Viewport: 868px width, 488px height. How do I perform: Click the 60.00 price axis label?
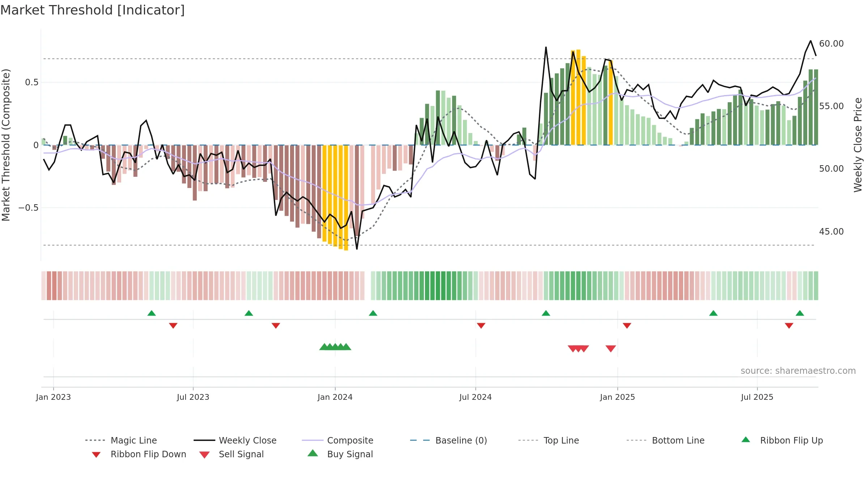[831, 43]
